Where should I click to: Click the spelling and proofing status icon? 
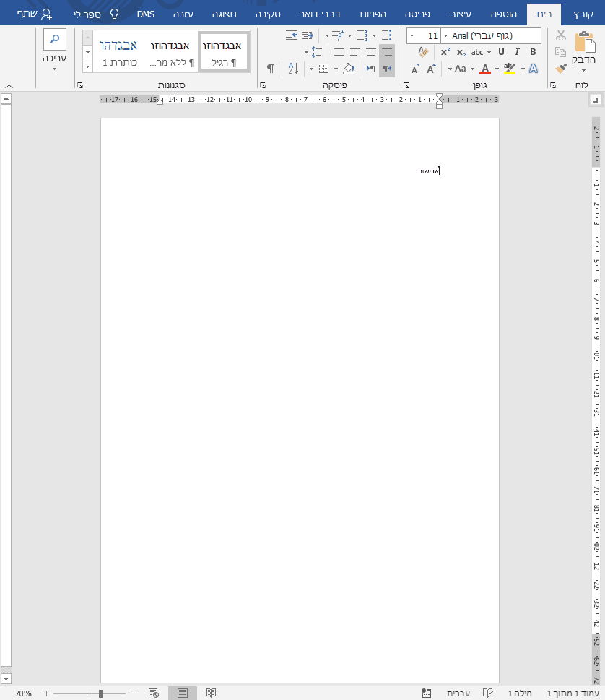click(x=487, y=693)
